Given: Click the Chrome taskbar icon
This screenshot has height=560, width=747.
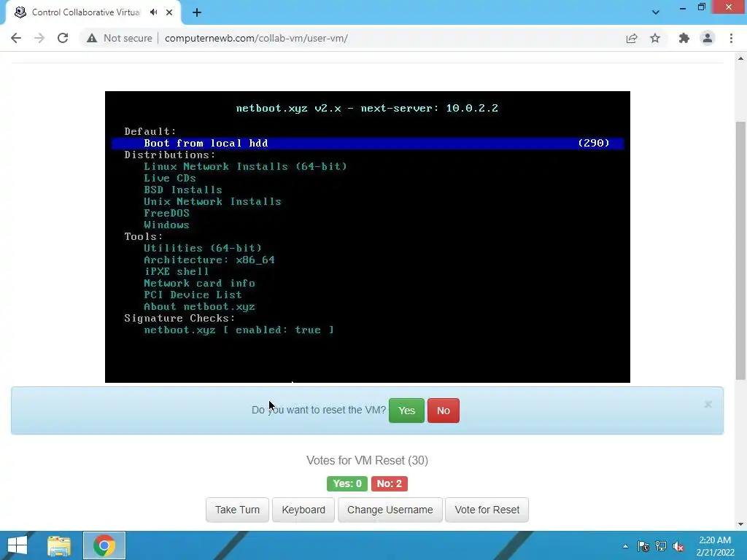Looking at the screenshot, I should pyautogui.click(x=104, y=545).
